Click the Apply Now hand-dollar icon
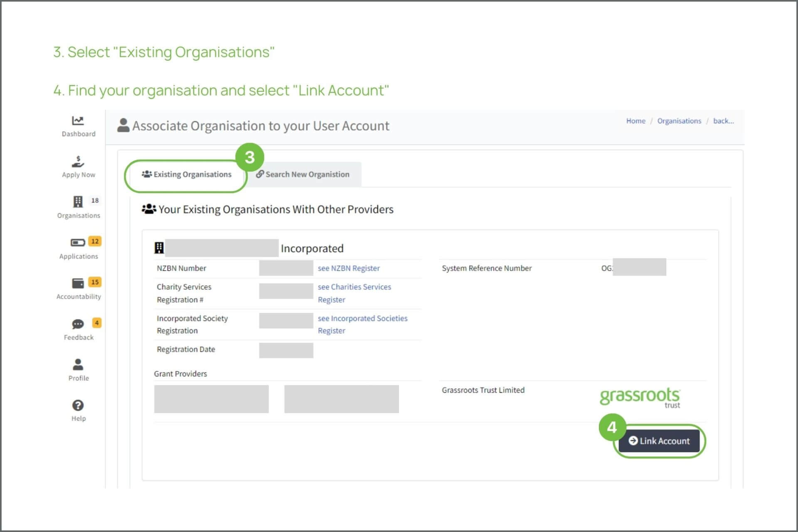This screenshot has width=798, height=532. click(x=78, y=161)
